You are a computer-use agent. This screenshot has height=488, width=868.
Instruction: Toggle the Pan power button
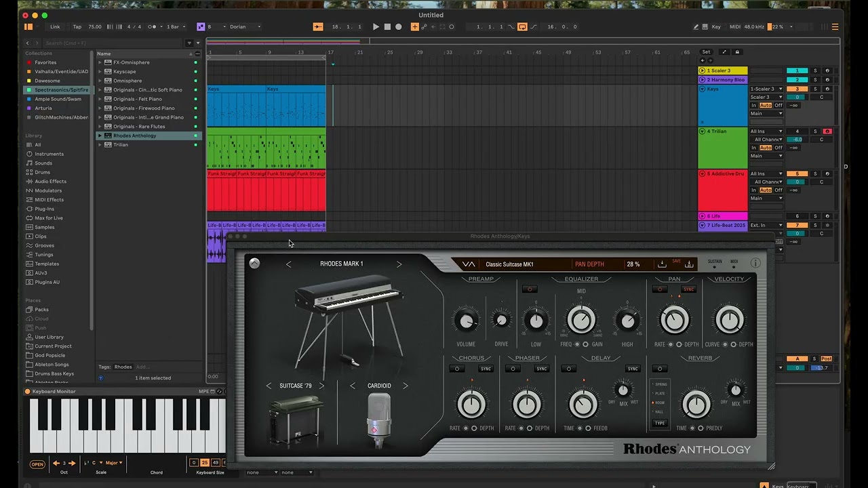[x=659, y=289]
